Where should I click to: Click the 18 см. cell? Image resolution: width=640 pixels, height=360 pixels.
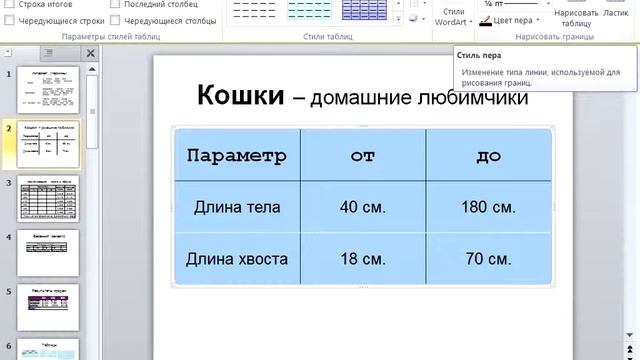point(363,259)
